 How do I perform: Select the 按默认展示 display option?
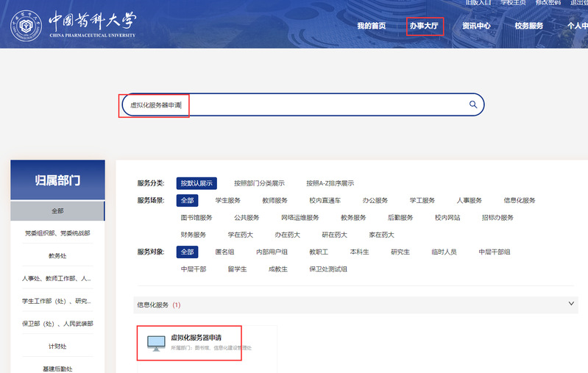pos(196,183)
